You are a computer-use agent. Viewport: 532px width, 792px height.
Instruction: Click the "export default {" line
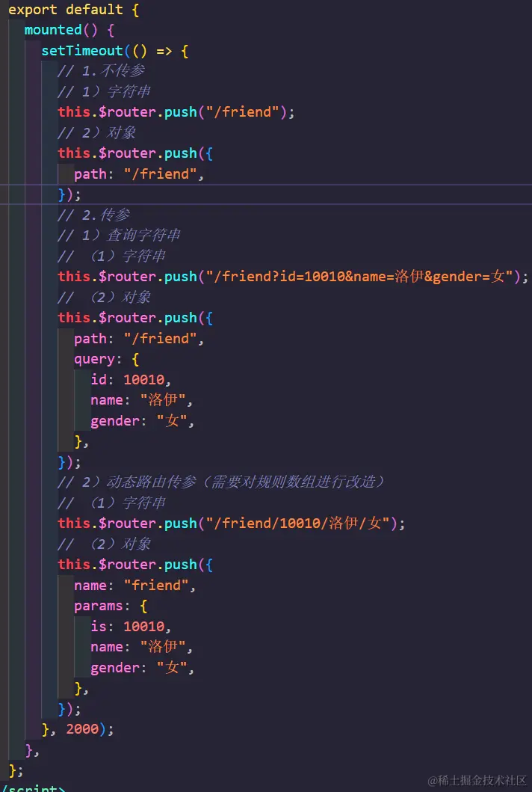(74, 10)
